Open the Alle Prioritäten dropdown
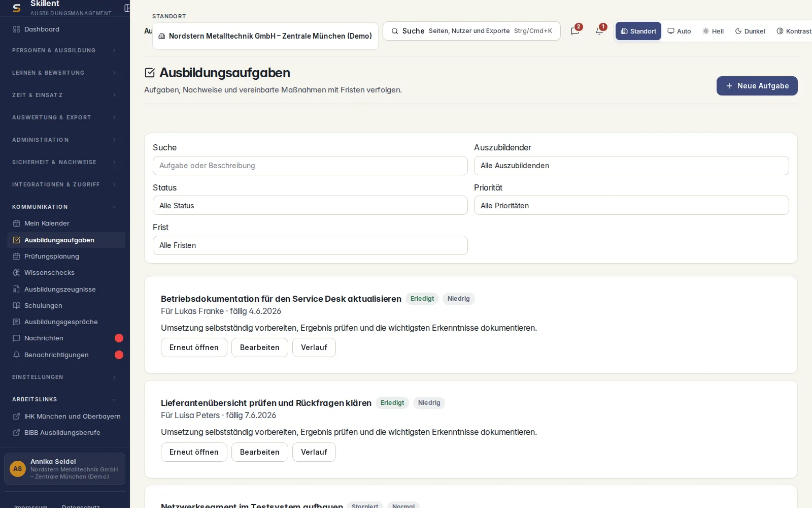The height and width of the screenshot is (508, 812). pos(631,206)
